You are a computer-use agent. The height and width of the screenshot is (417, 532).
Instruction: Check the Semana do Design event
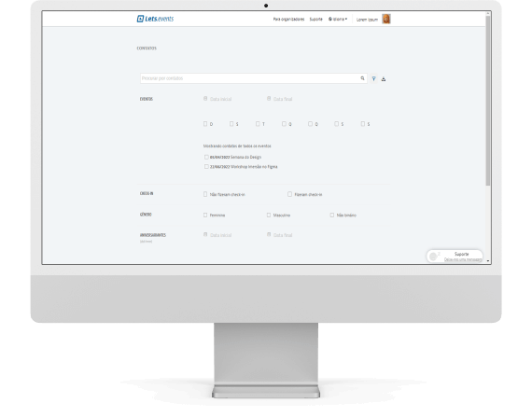[206, 157]
